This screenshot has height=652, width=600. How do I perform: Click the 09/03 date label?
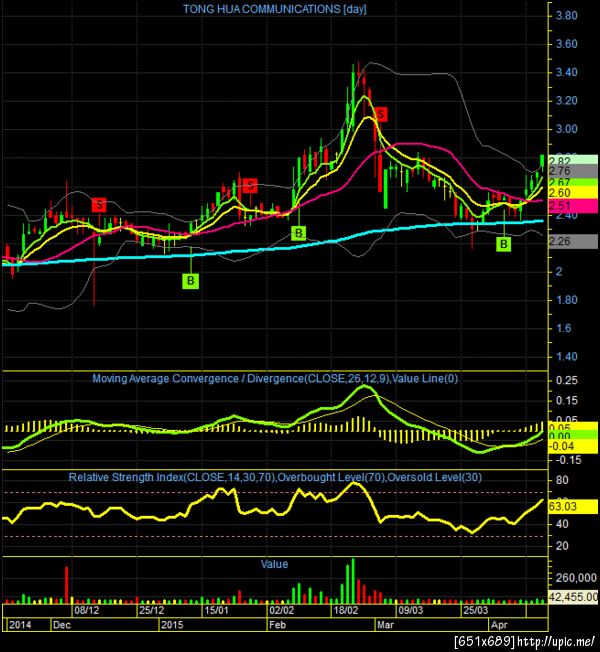click(x=411, y=610)
